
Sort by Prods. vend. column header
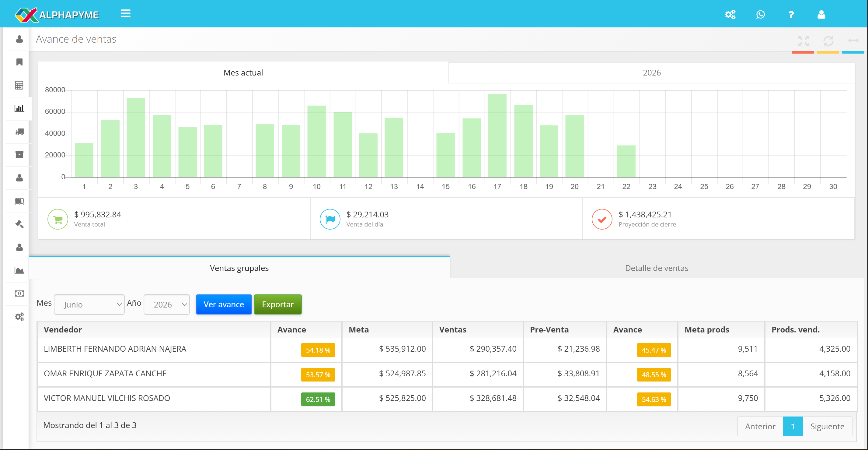click(x=811, y=329)
